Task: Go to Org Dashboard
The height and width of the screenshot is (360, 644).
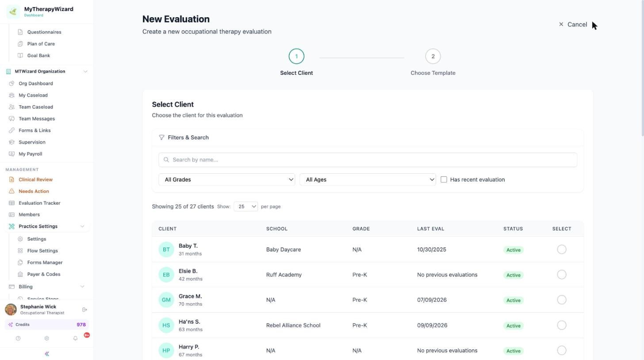Action: point(36,84)
